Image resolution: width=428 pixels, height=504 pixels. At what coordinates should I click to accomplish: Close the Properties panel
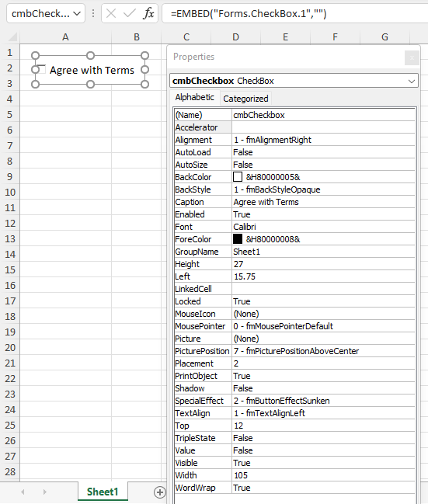point(412,58)
